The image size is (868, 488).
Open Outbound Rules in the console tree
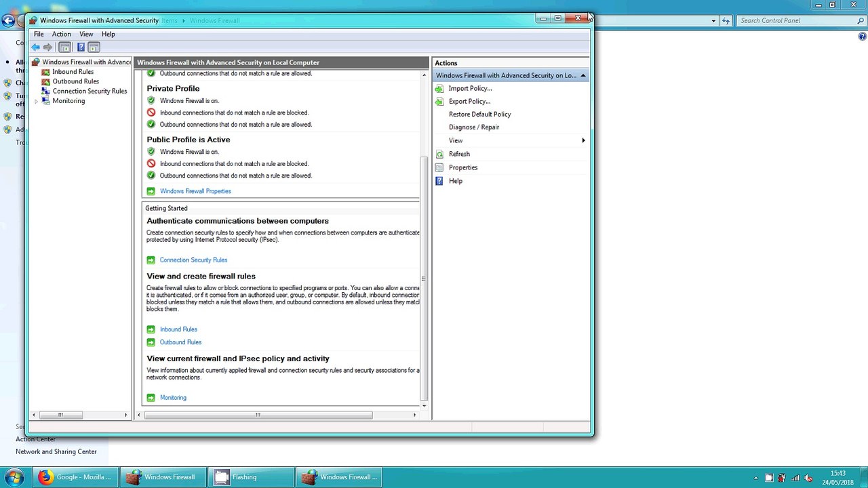[75, 81]
